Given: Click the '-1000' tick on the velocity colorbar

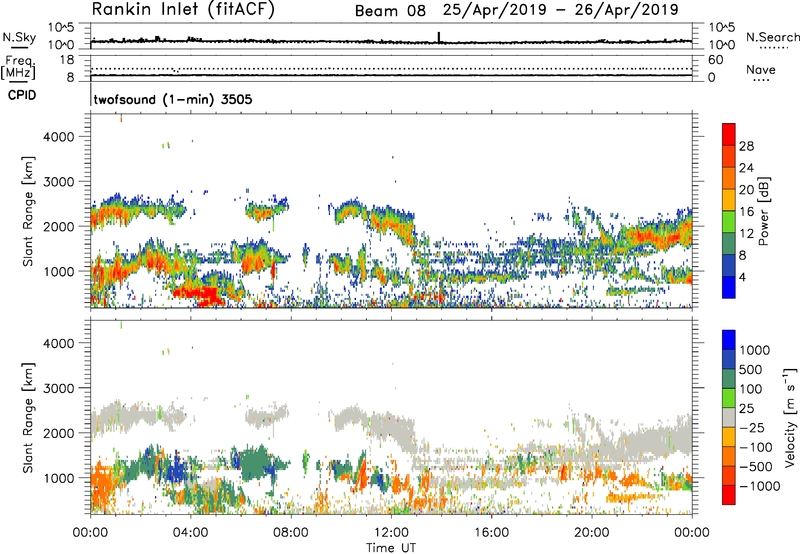Looking at the screenshot, I should 759,486.
